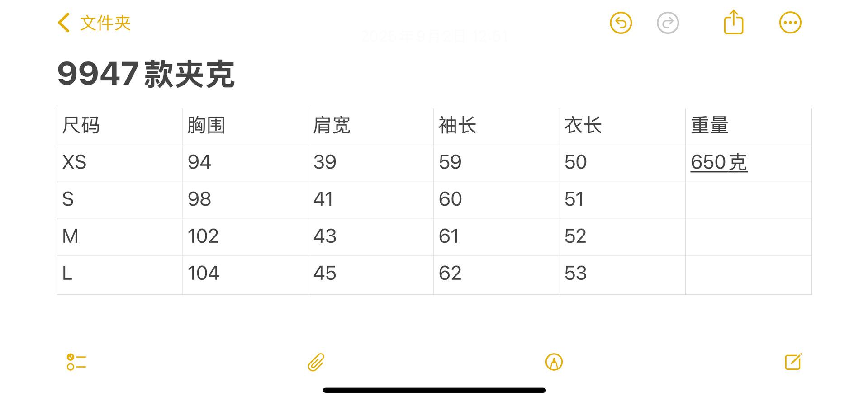The width and height of the screenshot is (868, 401).
Task: Tap the cell with shoulder width 45
Action: pos(370,275)
